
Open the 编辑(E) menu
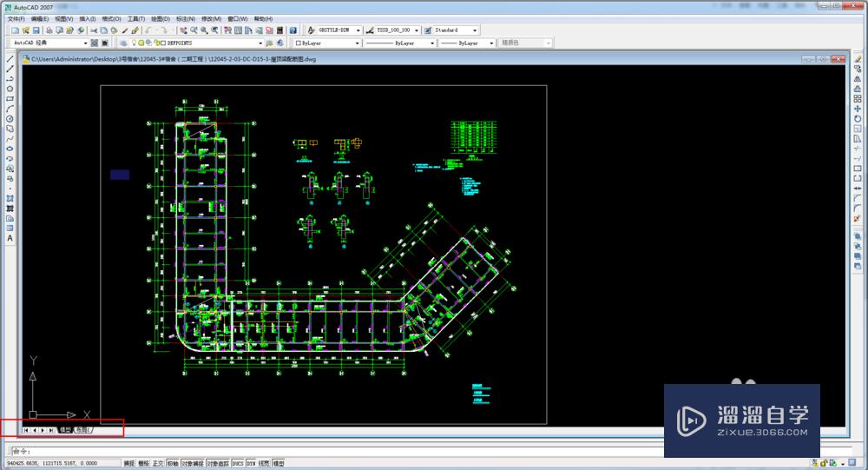tap(40, 19)
